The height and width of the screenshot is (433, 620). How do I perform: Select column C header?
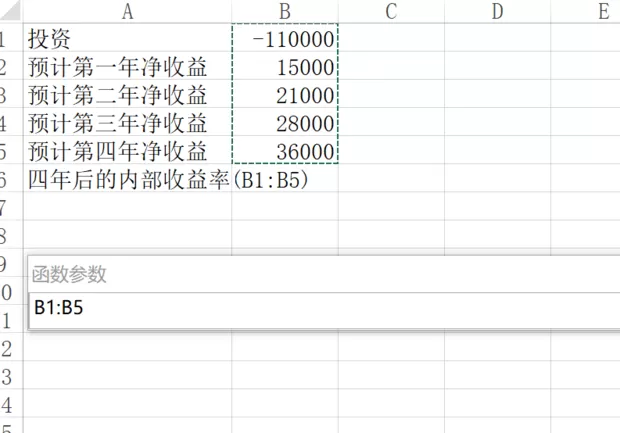391,11
